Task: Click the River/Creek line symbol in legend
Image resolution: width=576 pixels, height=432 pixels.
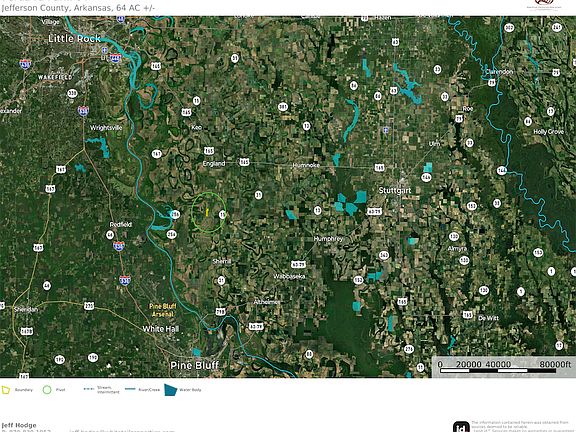Action: [x=130, y=389]
